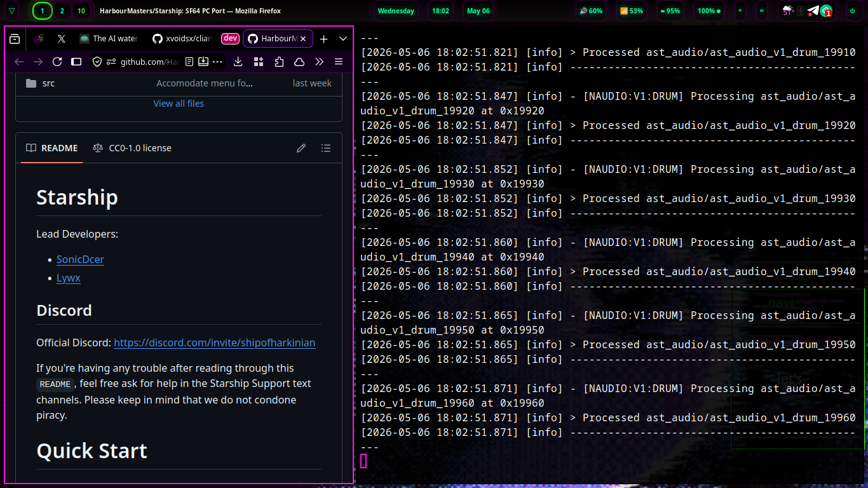868x488 pixels.
Task: Click the 'Starship' README heading
Action: pos(77,198)
